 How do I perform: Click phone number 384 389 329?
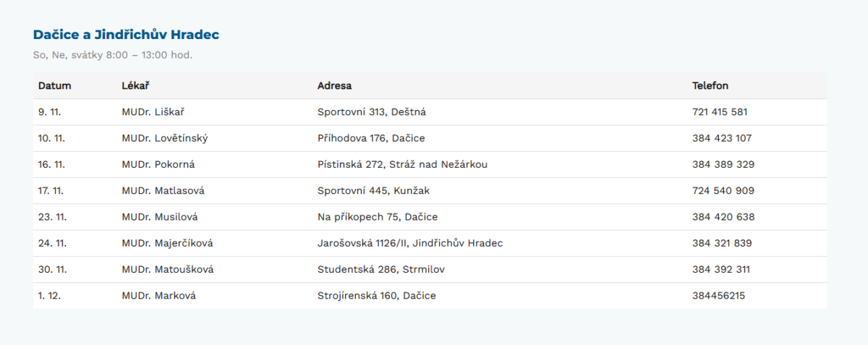click(723, 164)
